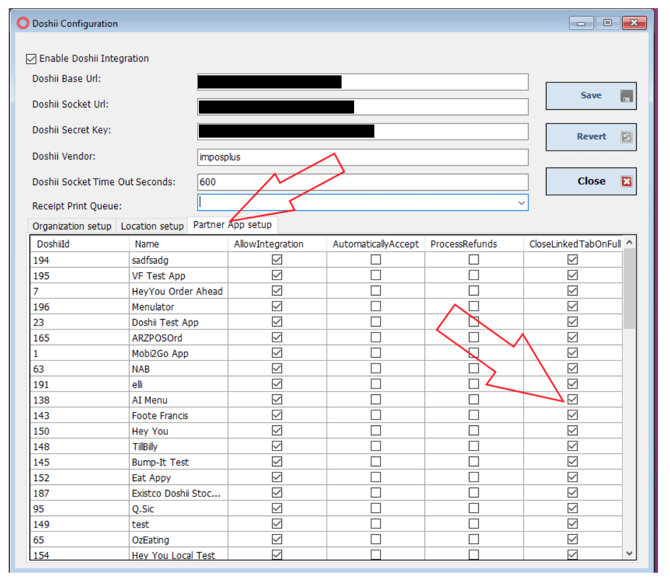Click the revert arrows icon on Revert
The width and height of the screenshot is (670, 580).
tap(626, 137)
